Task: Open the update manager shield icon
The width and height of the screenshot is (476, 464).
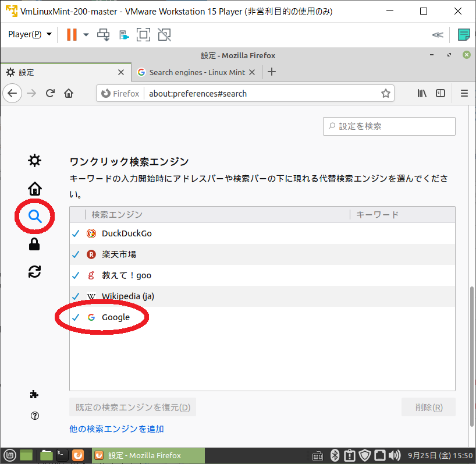Action: coord(365,455)
